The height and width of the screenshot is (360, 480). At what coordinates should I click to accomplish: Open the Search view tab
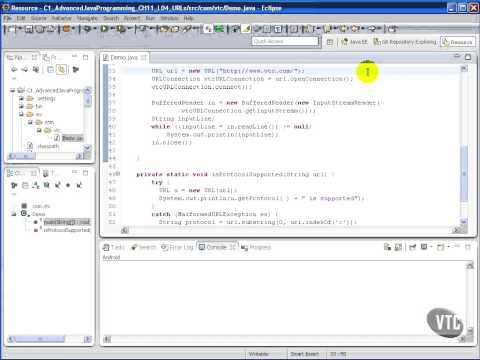coord(144,247)
